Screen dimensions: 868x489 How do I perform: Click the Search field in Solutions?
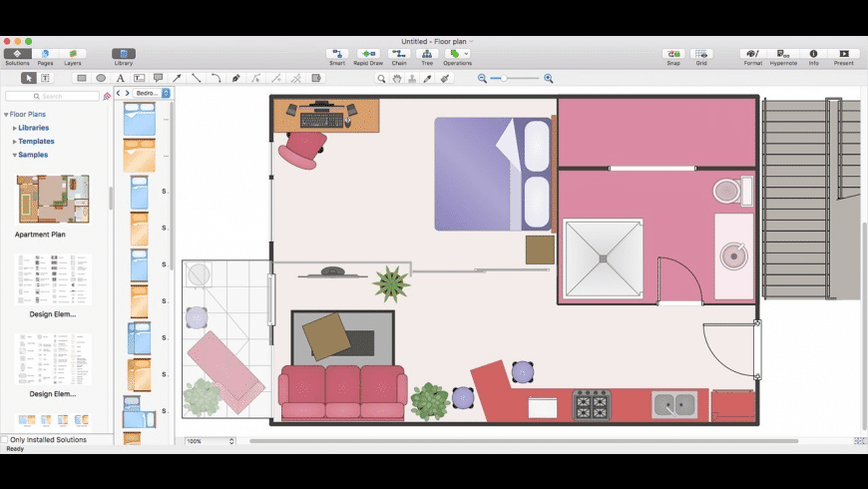pyautogui.click(x=52, y=97)
